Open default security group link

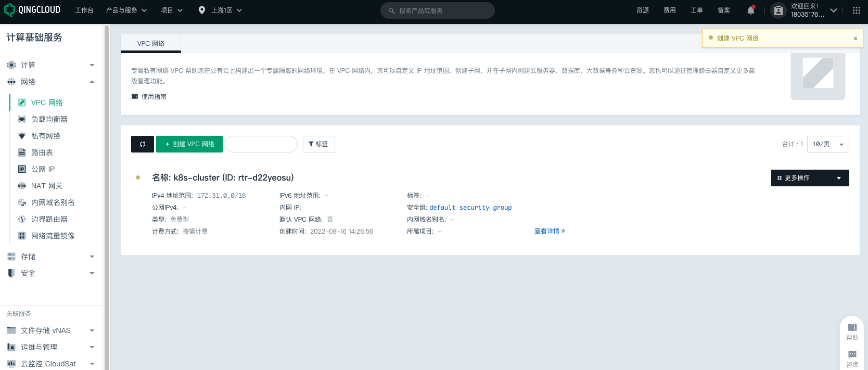tap(470, 208)
